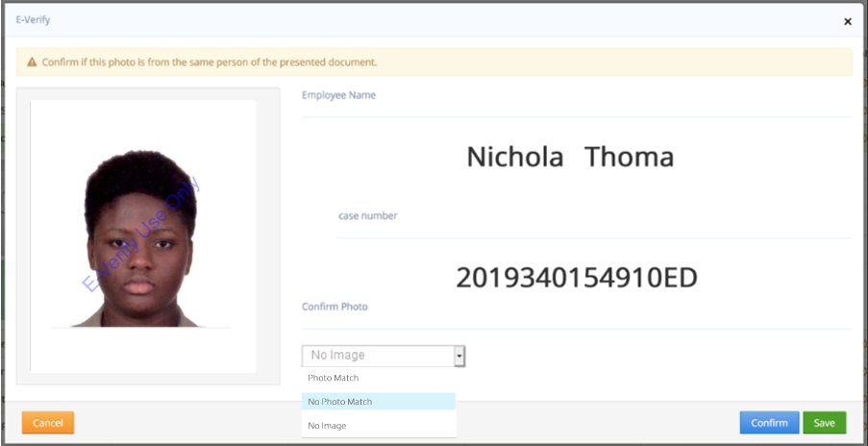Click the blue Confirm button
The image size is (868, 446).
pyautogui.click(x=769, y=423)
